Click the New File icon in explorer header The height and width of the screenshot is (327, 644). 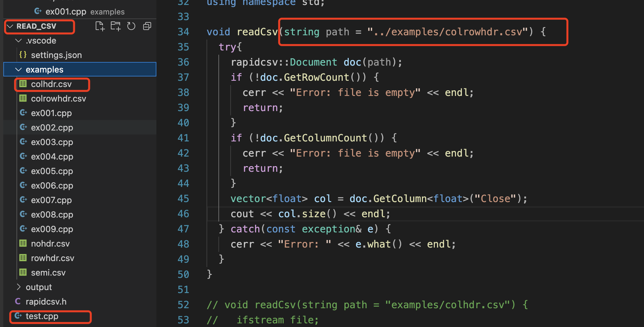click(100, 26)
